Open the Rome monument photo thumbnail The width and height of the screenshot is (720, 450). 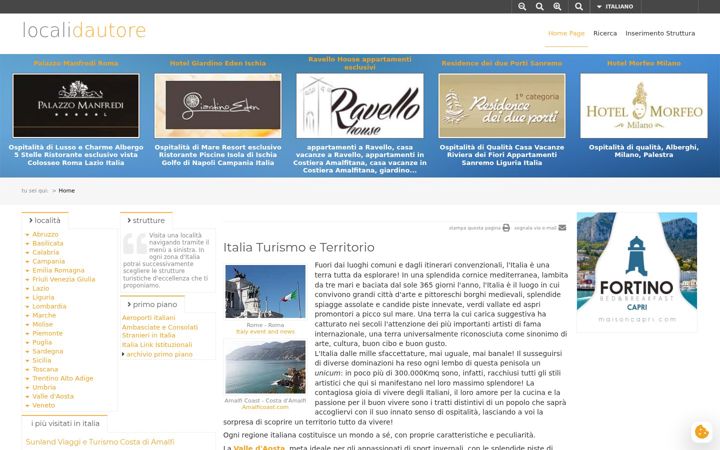pos(265,291)
